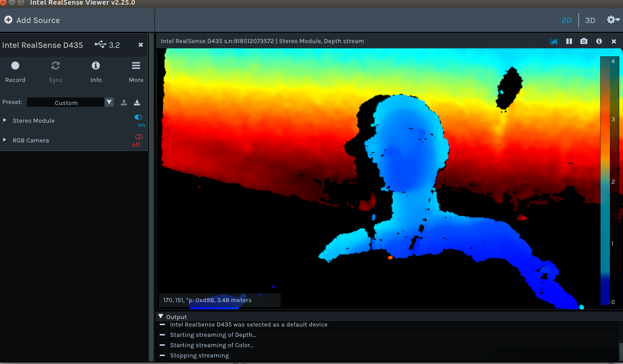Enable the RGB Camera toggle
623x364 pixels.
point(138,137)
